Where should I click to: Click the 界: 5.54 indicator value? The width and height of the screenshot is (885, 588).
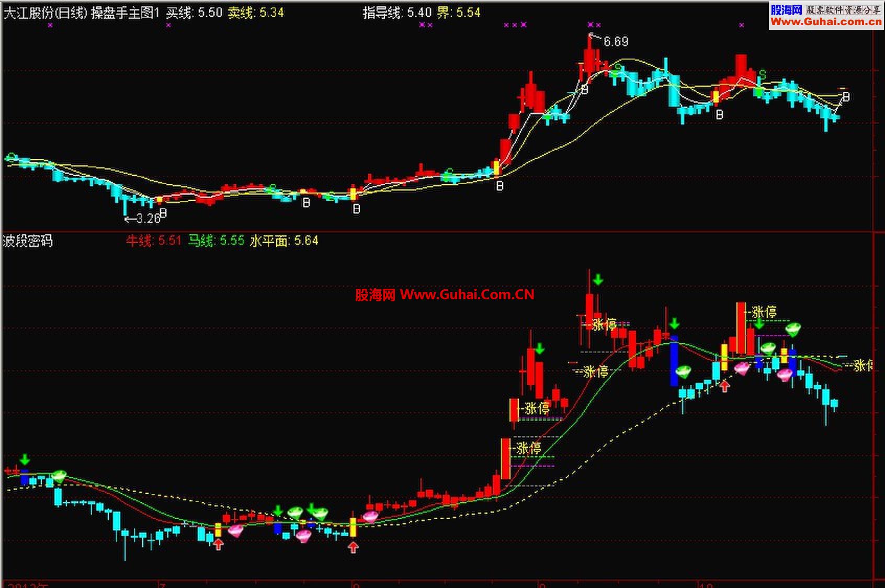(459, 13)
